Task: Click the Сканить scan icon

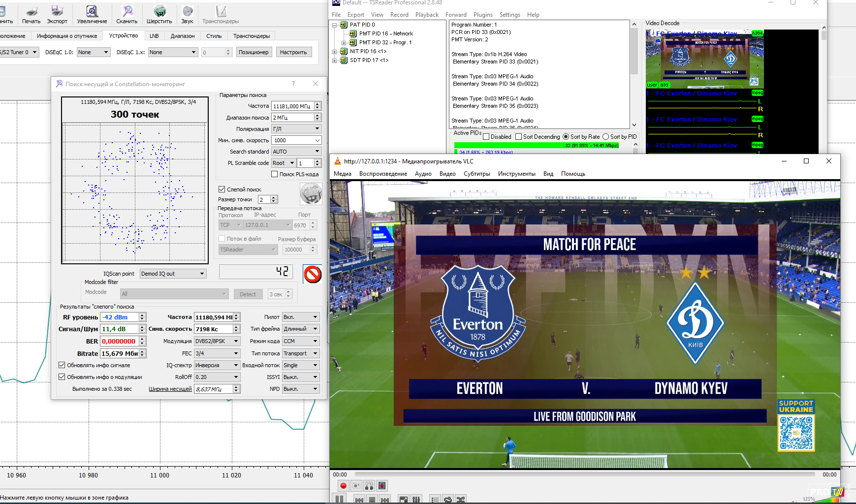Action: coord(127,14)
